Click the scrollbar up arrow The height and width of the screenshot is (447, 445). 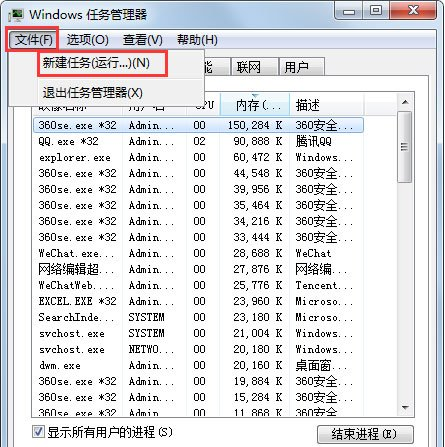(405, 102)
